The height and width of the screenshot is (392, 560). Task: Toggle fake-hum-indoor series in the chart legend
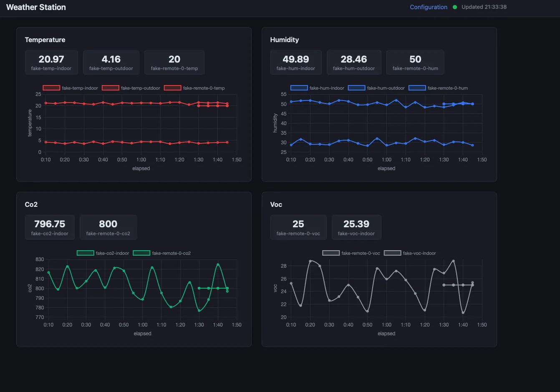[x=318, y=88]
